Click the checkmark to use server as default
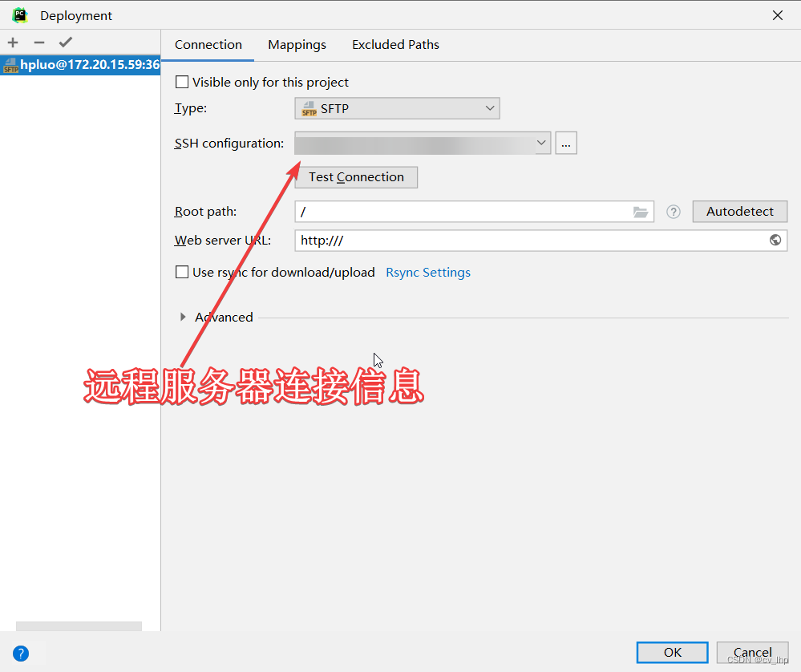The width and height of the screenshot is (801, 672). point(65,42)
